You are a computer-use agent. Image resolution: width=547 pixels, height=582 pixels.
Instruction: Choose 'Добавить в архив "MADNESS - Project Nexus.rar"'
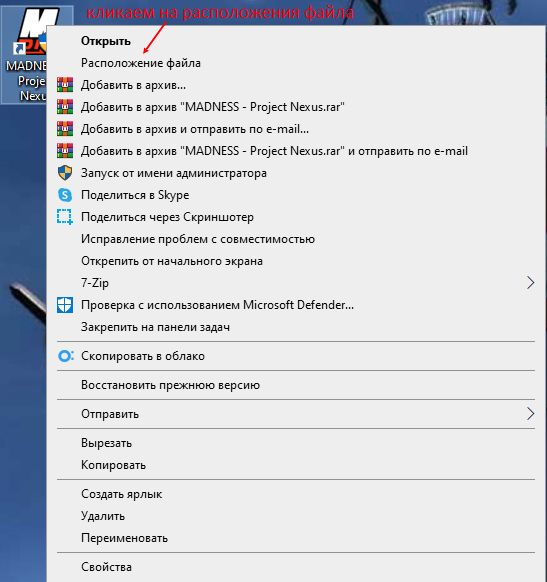click(296, 107)
